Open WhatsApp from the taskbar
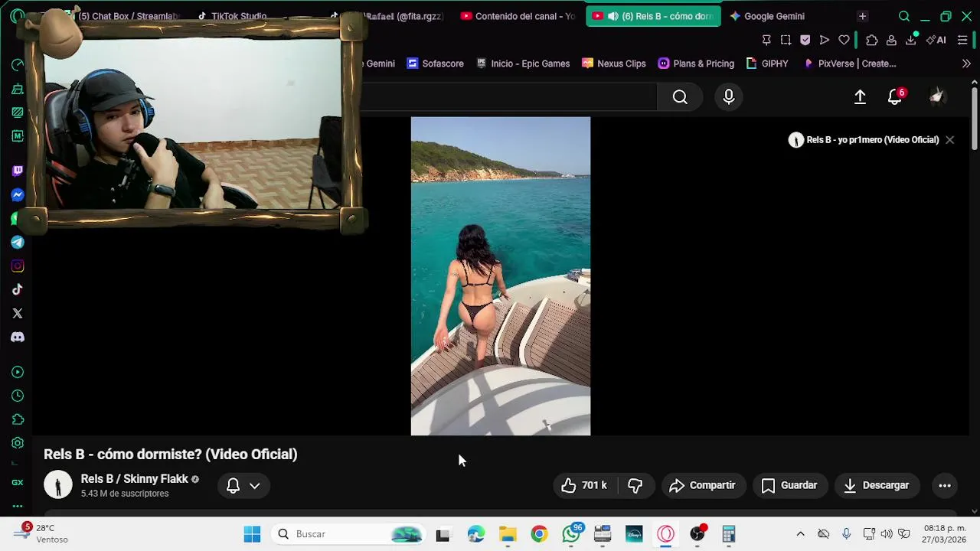 coord(571,534)
